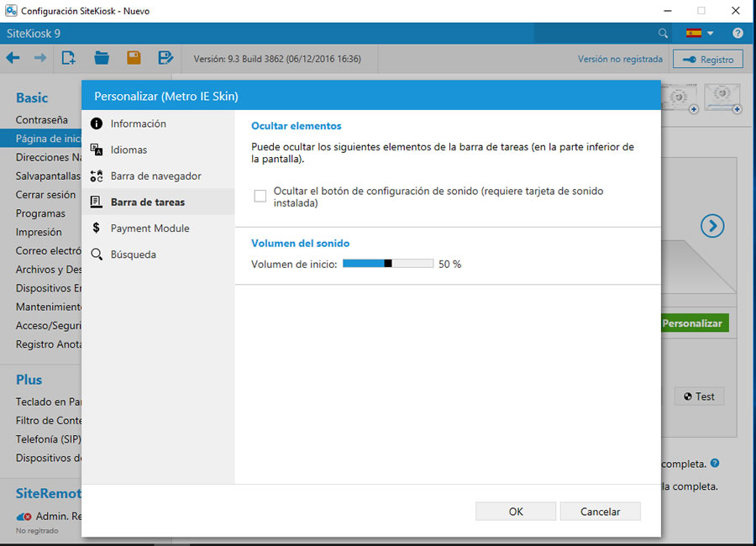Click the help question mark icon

(x=738, y=34)
